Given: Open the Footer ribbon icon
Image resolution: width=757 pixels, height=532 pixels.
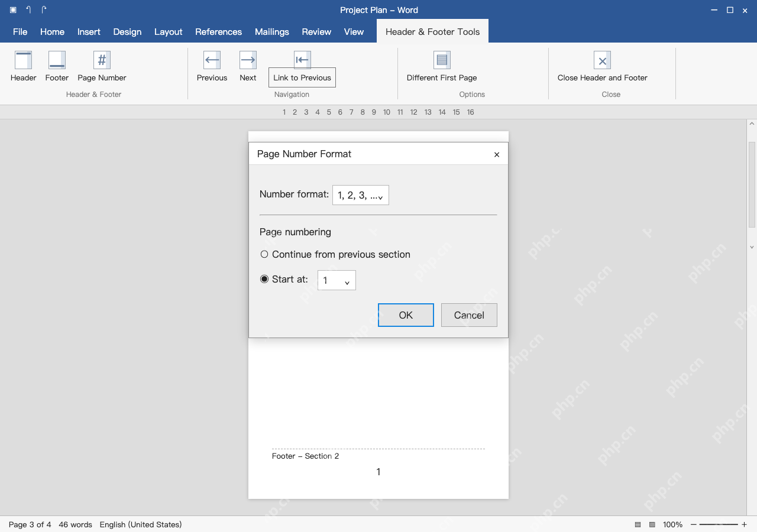Looking at the screenshot, I should (57, 60).
